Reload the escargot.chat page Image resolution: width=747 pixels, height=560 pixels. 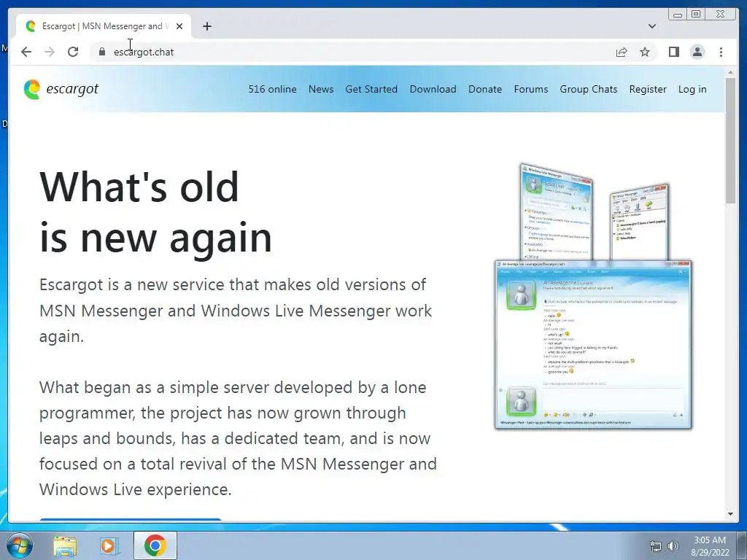(73, 52)
